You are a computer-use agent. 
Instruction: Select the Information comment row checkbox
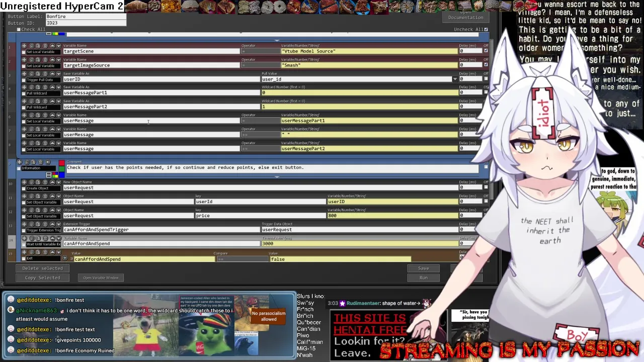coord(19,168)
